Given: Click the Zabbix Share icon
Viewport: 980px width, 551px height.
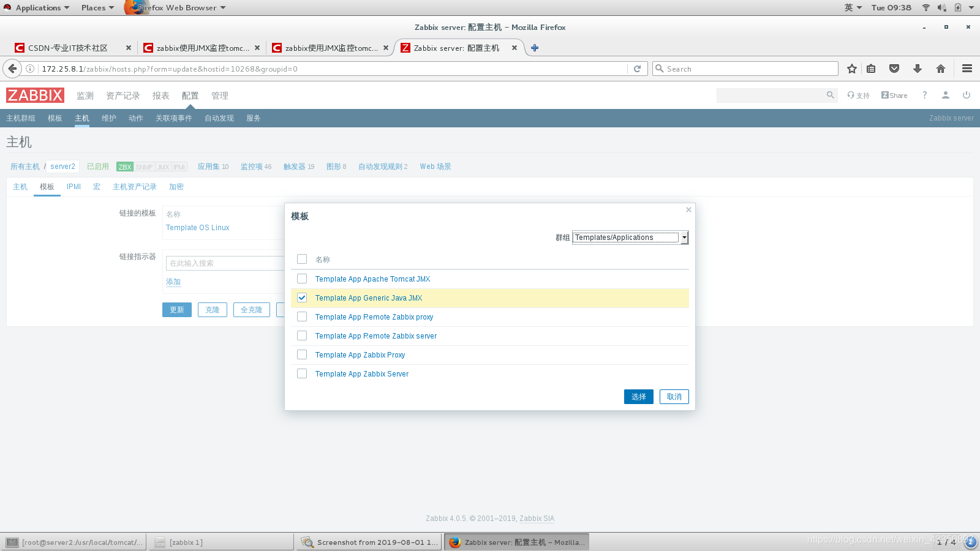Looking at the screenshot, I should [x=894, y=95].
